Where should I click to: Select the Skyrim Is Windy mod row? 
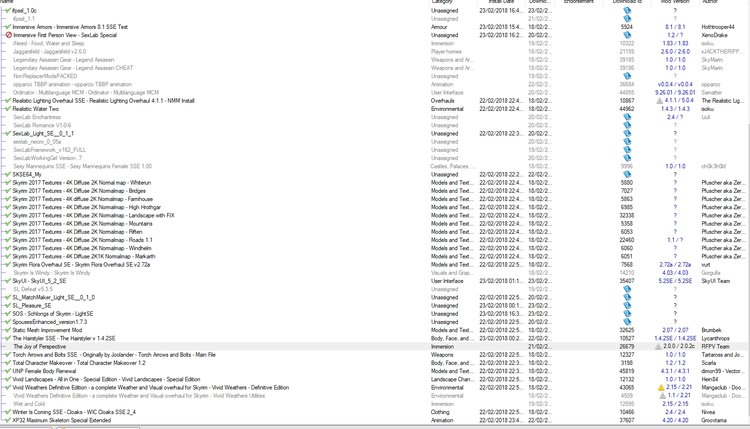[x=52, y=273]
